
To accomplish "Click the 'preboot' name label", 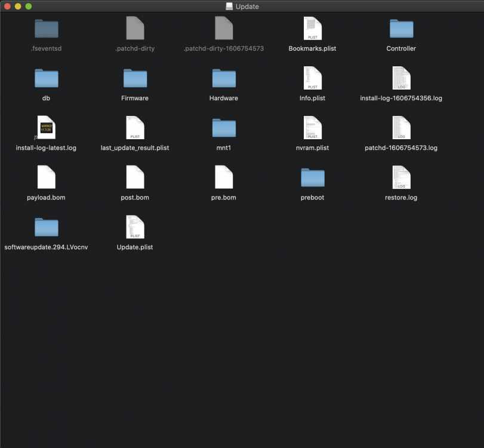I will click(x=312, y=198).
